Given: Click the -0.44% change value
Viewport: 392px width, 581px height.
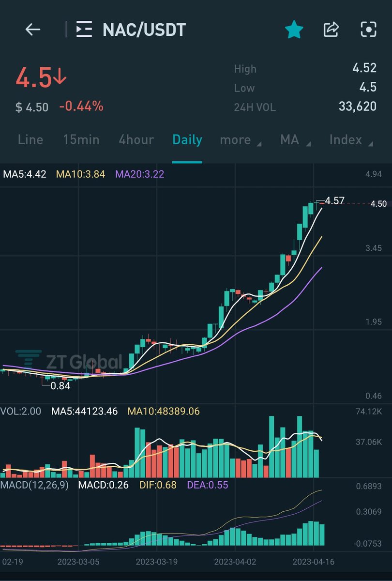Looking at the screenshot, I should (x=81, y=106).
